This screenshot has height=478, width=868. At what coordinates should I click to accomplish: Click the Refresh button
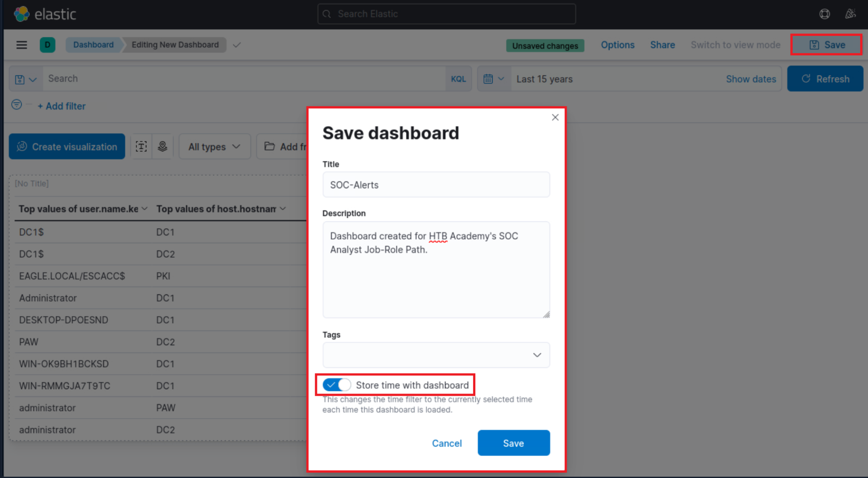coord(825,79)
